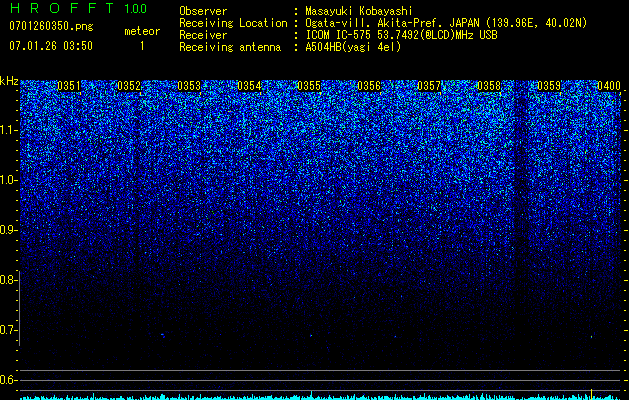Click the 1.1 kHz axis label

[x=7, y=130]
